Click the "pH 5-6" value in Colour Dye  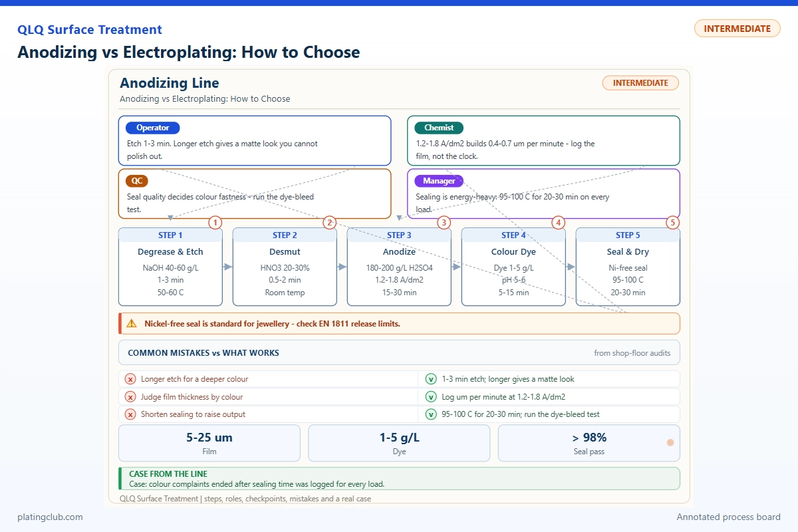click(513, 280)
